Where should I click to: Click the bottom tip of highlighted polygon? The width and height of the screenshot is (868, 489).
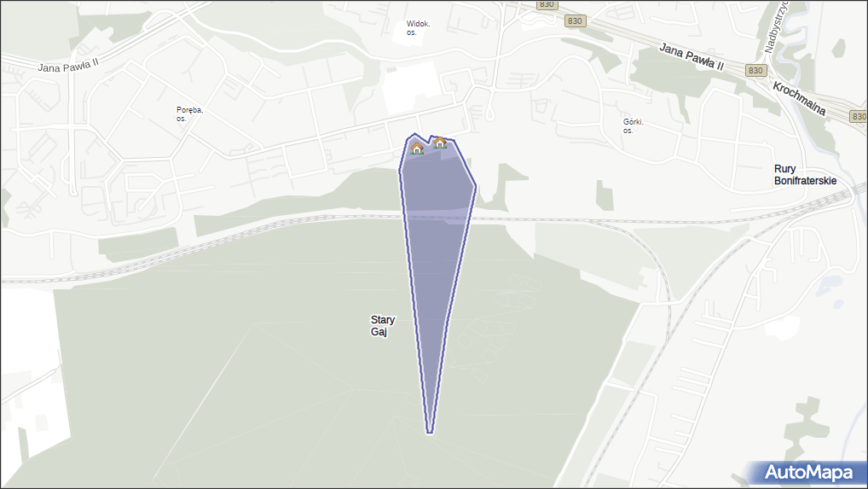[430, 432]
